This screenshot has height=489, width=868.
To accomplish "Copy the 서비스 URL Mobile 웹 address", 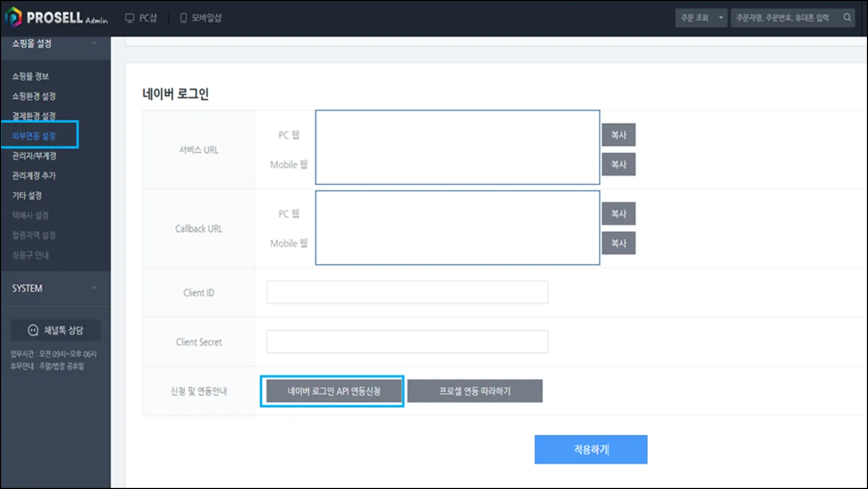I will 619,164.
